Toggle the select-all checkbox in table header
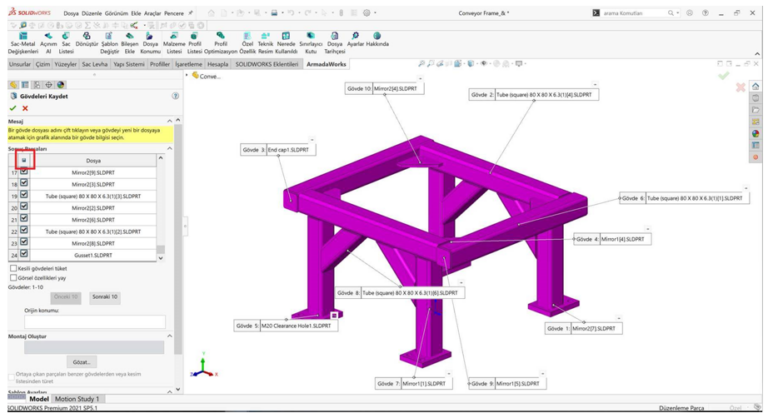 pos(24,160)
